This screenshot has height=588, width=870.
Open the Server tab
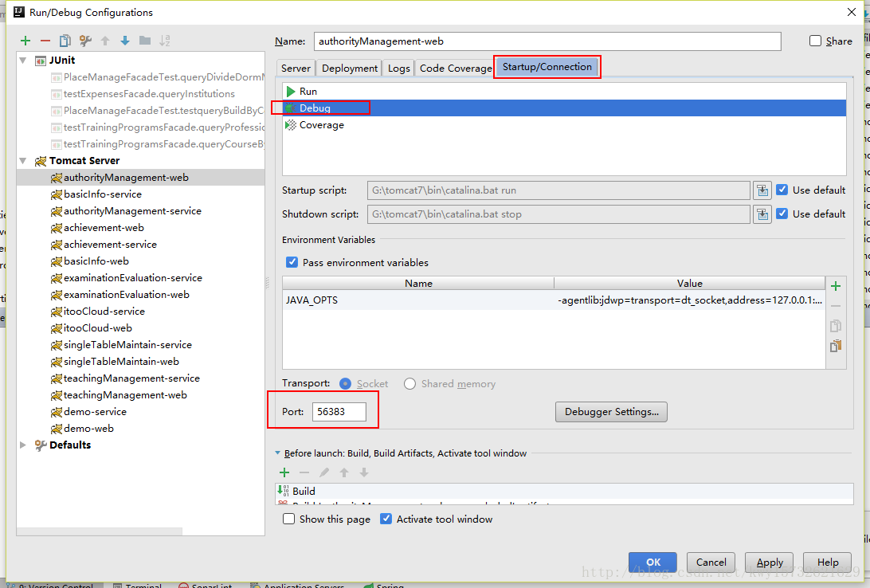pos(296,69)
